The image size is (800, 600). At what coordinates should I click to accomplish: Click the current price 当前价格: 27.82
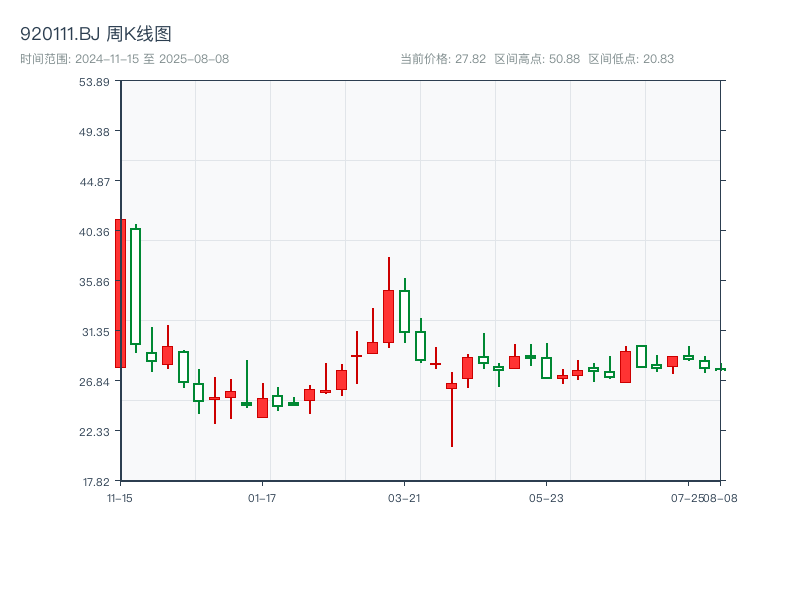click(x=443, y=59)
